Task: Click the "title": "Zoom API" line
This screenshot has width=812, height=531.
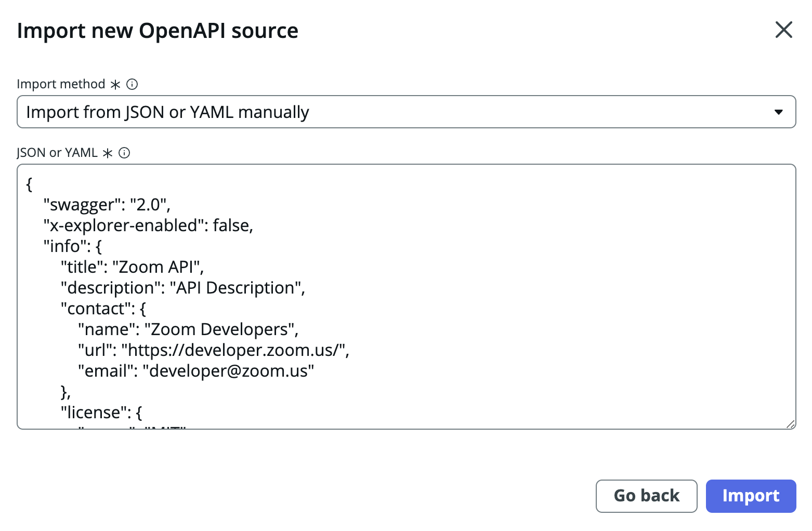Action: click(x=132, y=267)
